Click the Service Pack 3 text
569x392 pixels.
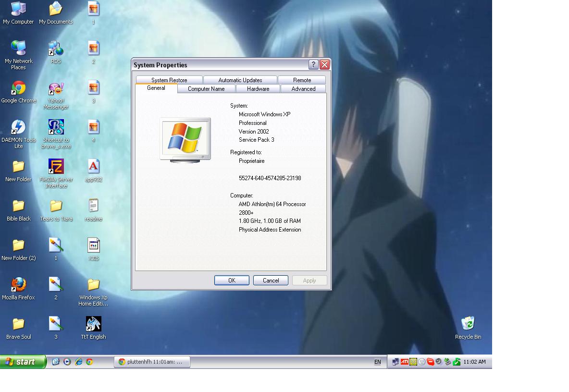256,140
